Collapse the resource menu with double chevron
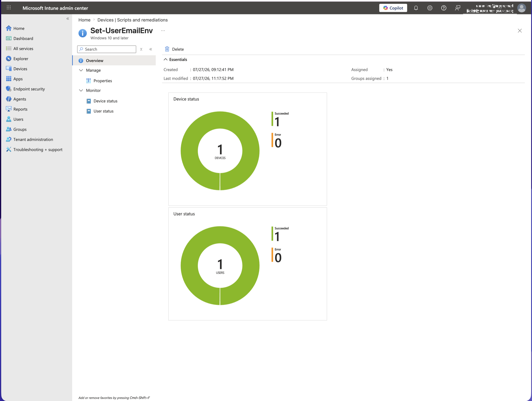The width and height of the screenshot is (532, 401). click(151, 49)
